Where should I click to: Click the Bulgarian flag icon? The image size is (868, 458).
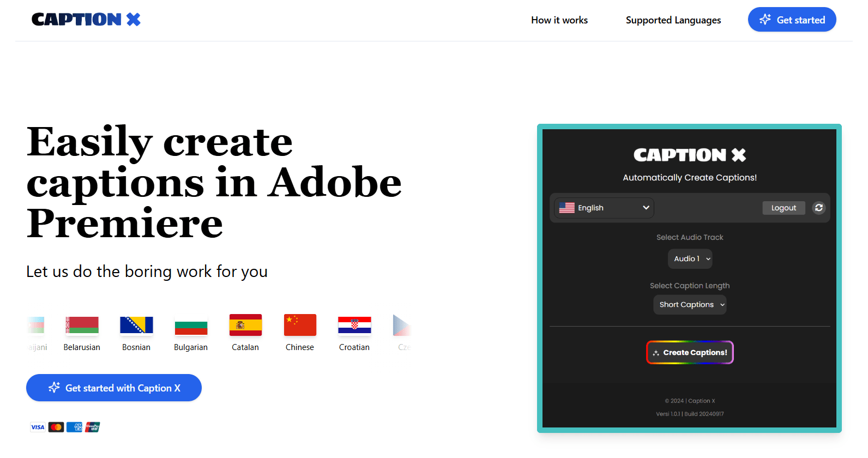coord(191,326)
